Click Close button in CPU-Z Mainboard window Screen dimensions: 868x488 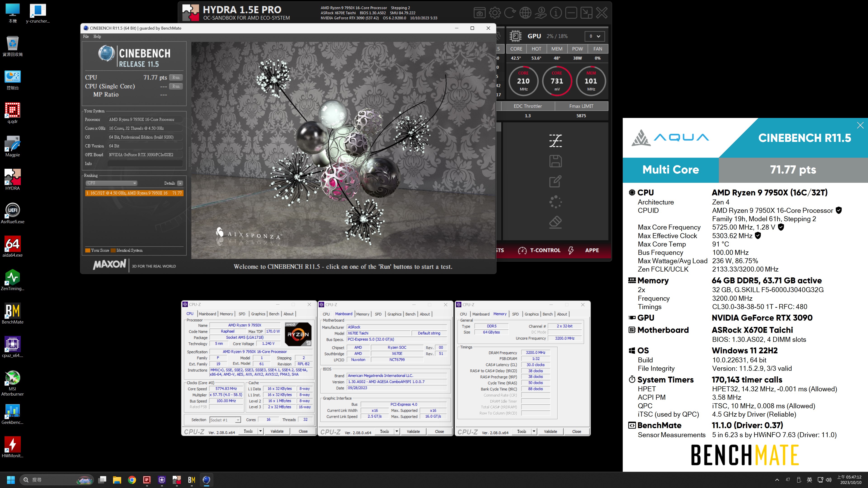[439, 432]
